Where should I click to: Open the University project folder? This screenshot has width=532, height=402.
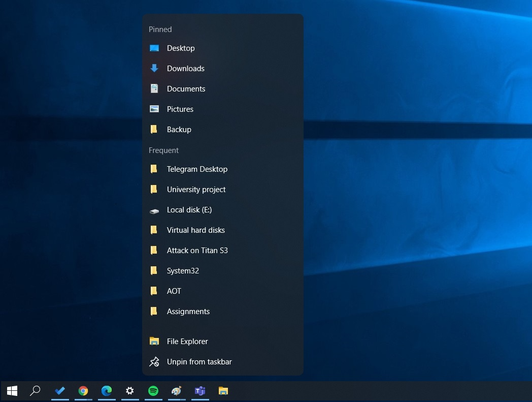196,189
